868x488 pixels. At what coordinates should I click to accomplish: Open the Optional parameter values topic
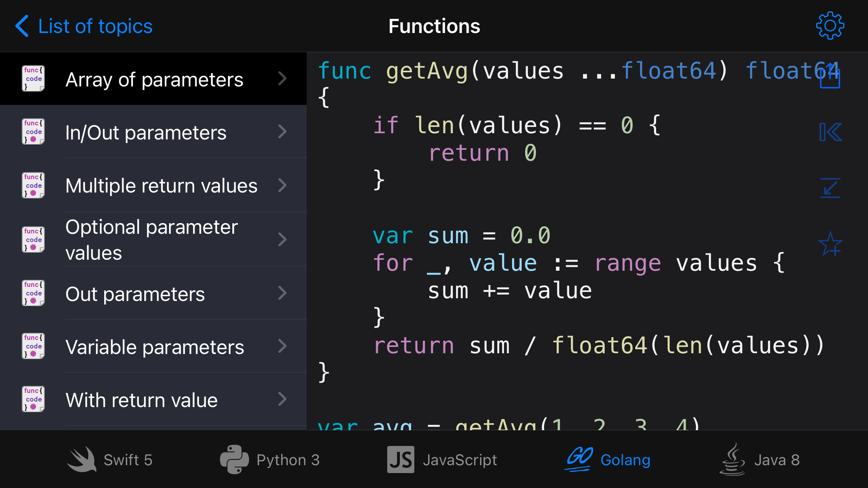click(152, 240)
